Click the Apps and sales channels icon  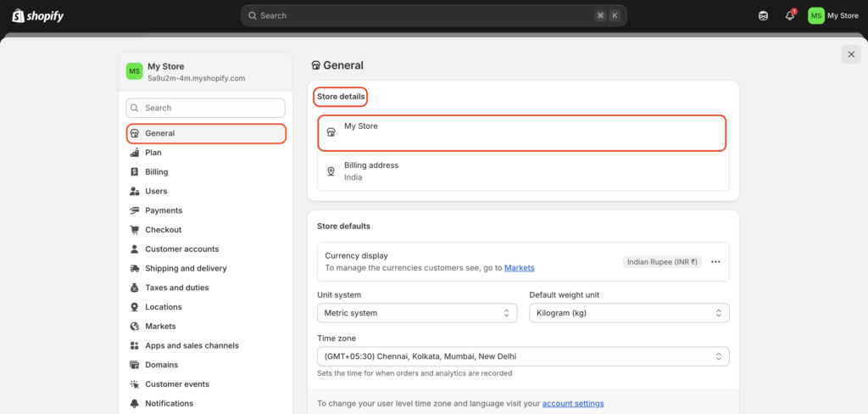coord(134,345)
